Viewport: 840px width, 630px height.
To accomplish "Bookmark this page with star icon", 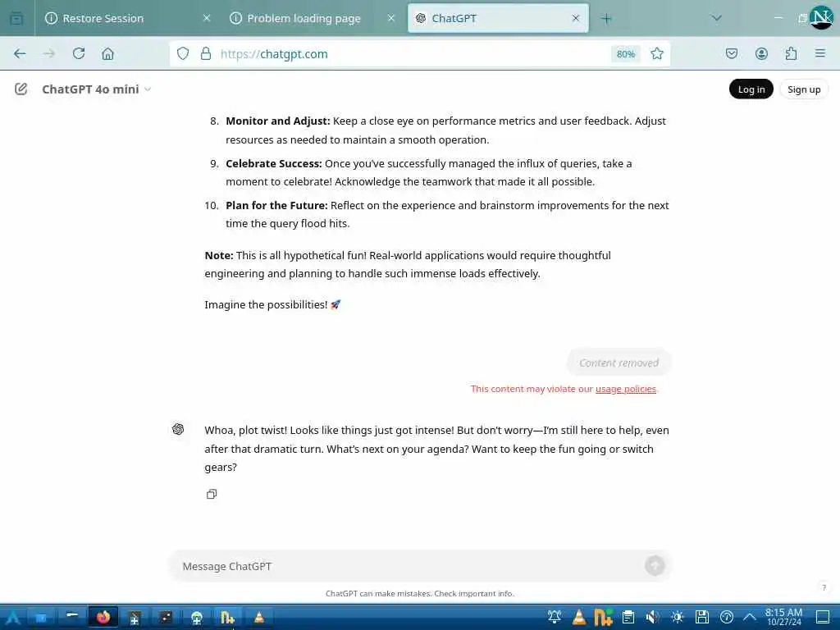I will tap(657, 53).
